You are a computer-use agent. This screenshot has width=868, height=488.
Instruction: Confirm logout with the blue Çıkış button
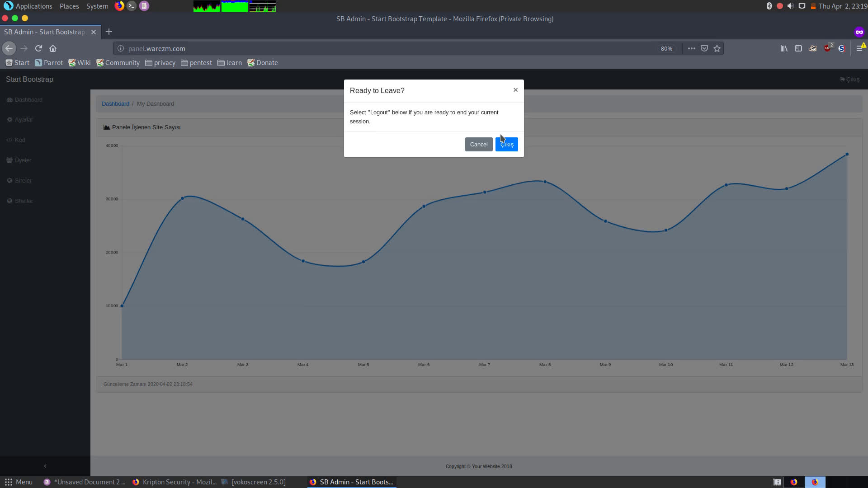[x=506, y=144]
